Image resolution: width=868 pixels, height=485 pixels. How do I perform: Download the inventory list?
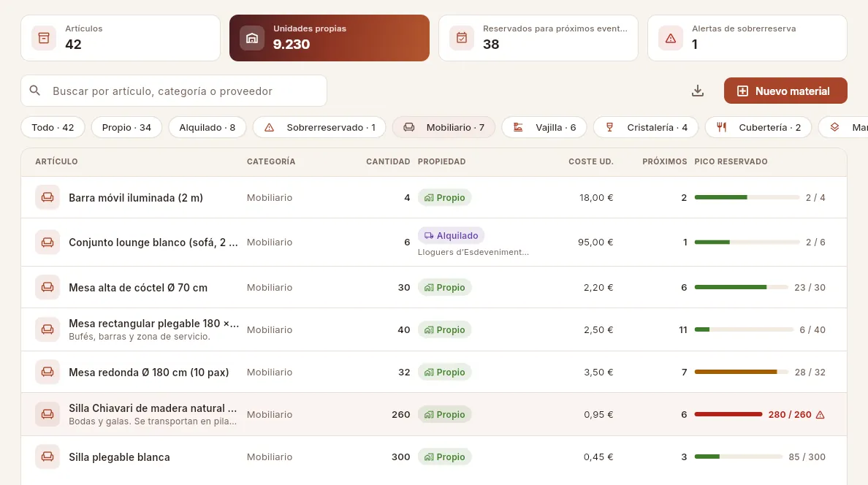[x=698, y=91]
